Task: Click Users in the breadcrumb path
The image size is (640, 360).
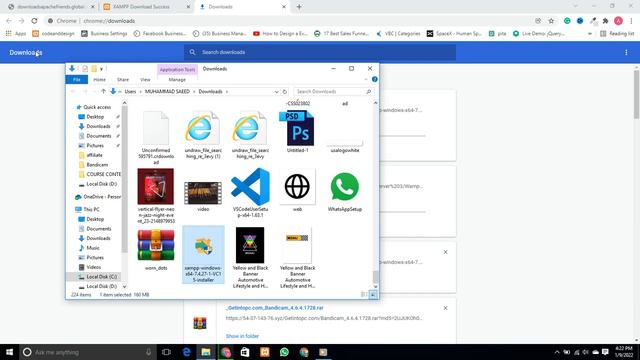Action: 130,91
